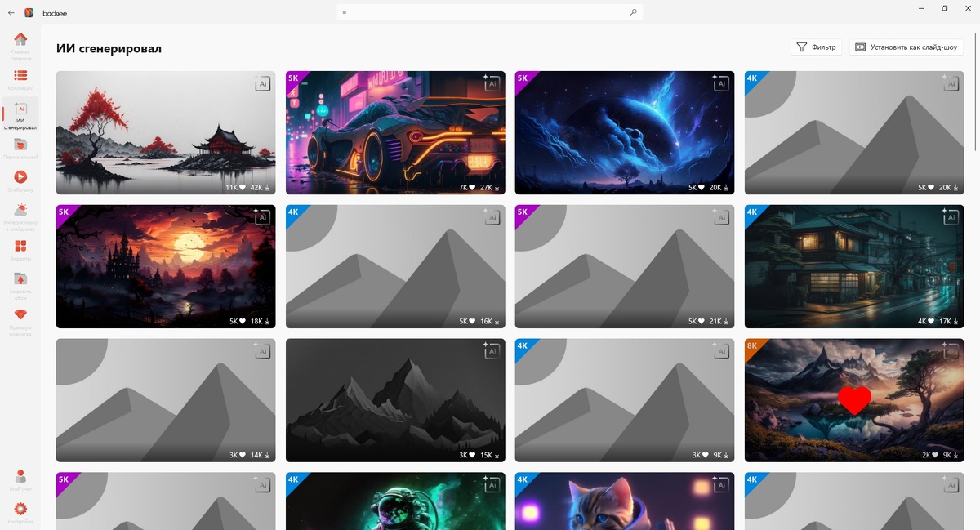Click download icon next to 14K

pyautogui.click(x=267, y=456)
